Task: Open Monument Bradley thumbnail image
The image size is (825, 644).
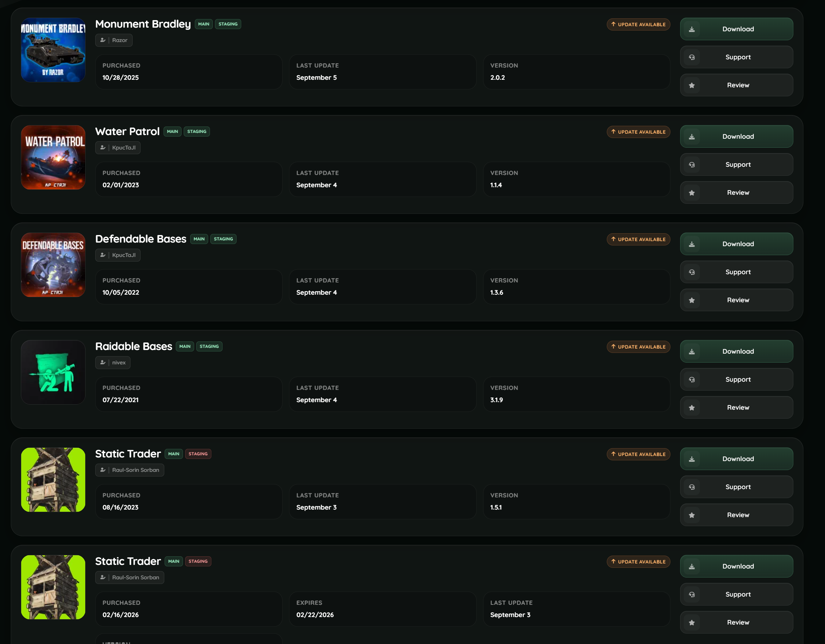Action: coord(53,50)
